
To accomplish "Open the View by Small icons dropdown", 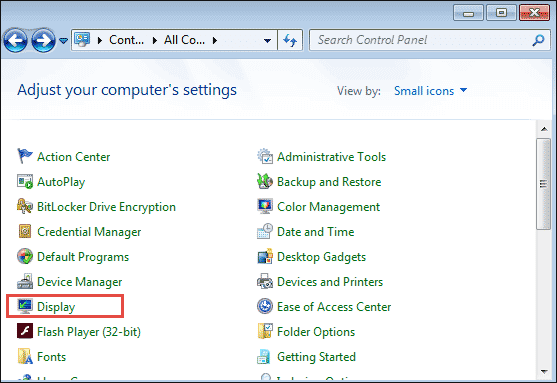I will point(430,91).
